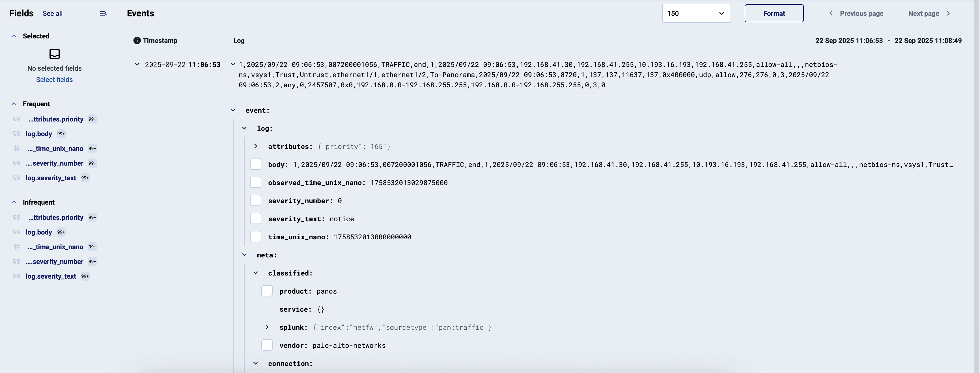Click string-type icon beside Frequent log.body
The image size is (980, 373).
pos(17,134)
